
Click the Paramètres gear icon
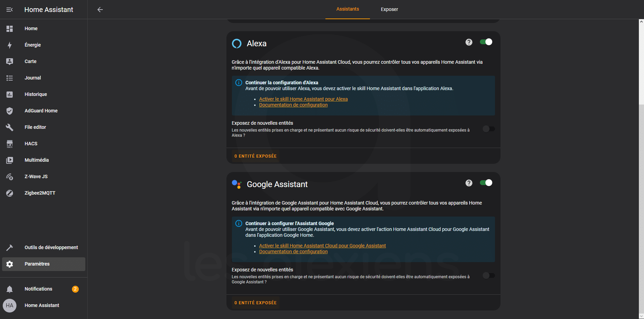point(10,264)
